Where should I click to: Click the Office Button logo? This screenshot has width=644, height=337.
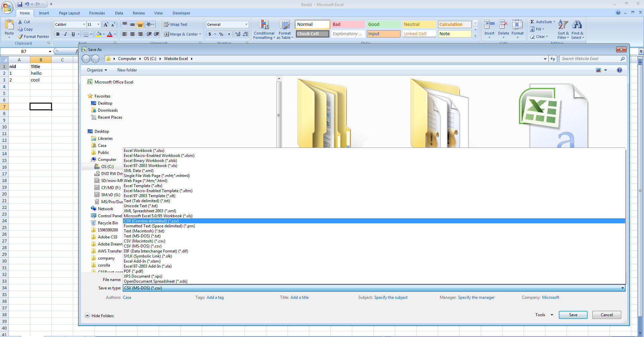pyautogui.click(x=7, y=7)
